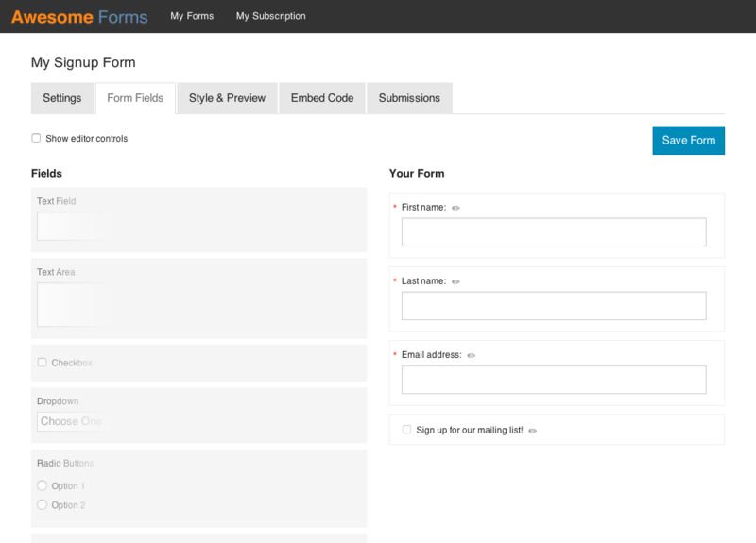
Task: Check the Checkbox field in Fields palette
Action: pos(42,363)
